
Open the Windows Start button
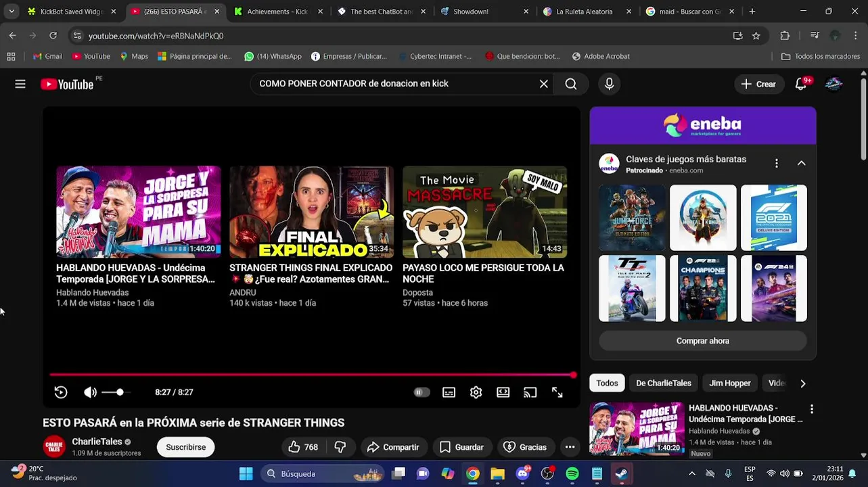click(246, 473)
